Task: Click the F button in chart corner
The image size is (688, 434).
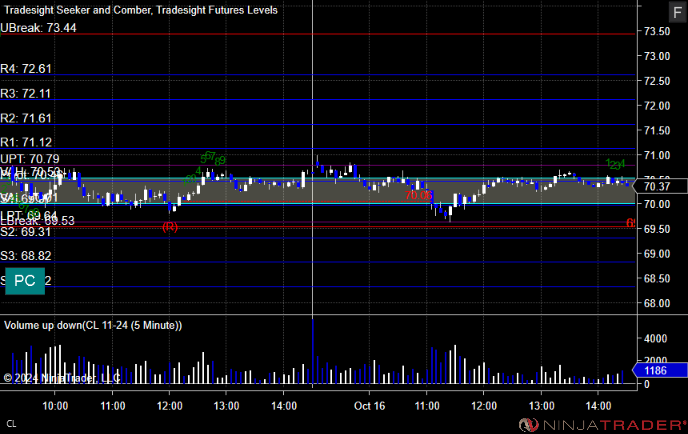Action: pos(677,12)
